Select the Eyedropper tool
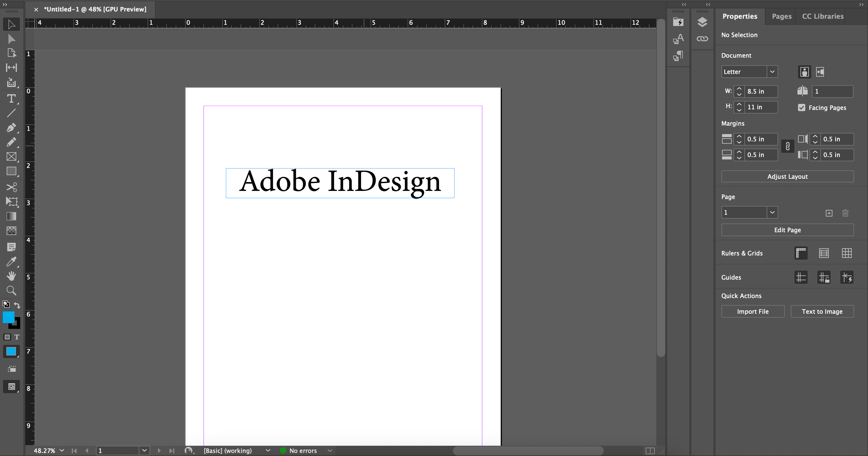This screenshot has height=456, width=868. [11, 262]
